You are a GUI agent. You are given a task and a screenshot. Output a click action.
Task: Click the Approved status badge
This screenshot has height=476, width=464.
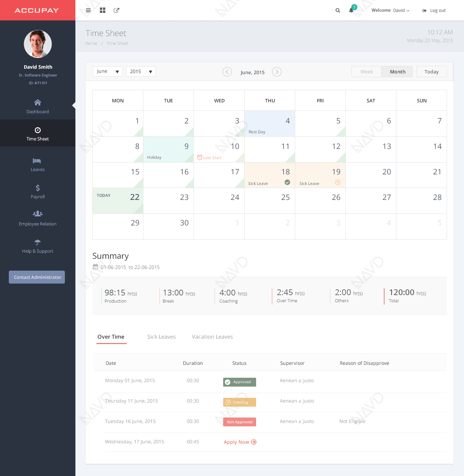coord(239,382)
